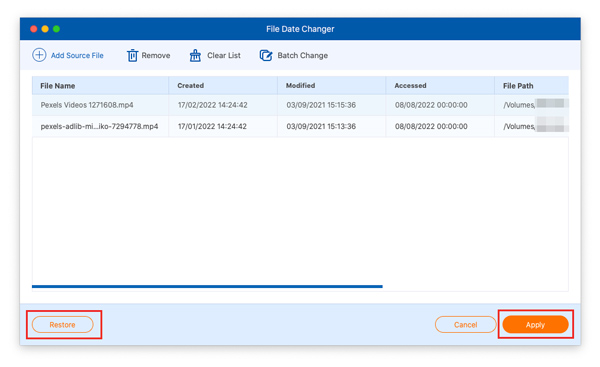Select the Pexels Videos 1271608.mp4 file
600x367 pixels.
(x=87, y=105)
